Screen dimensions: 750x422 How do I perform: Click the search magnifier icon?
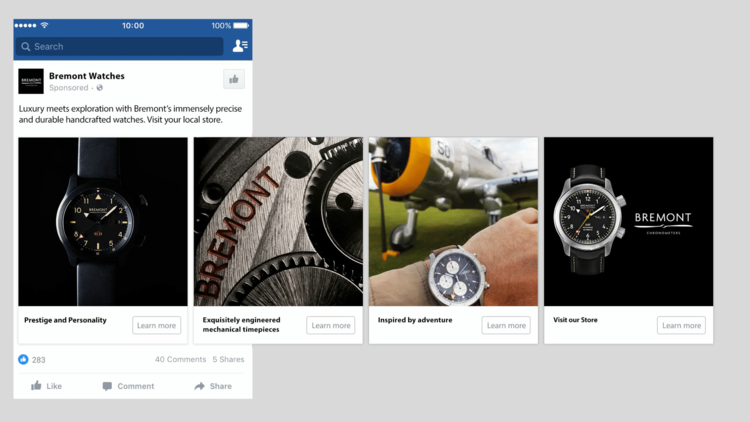point(26,46)
